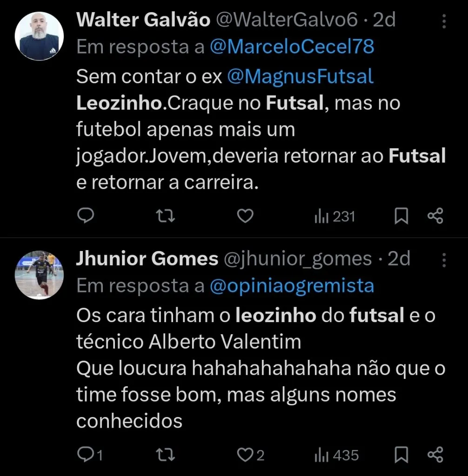
Task: Open more options on Walter Galvão's tweet
Action: [x=444, y=21]
